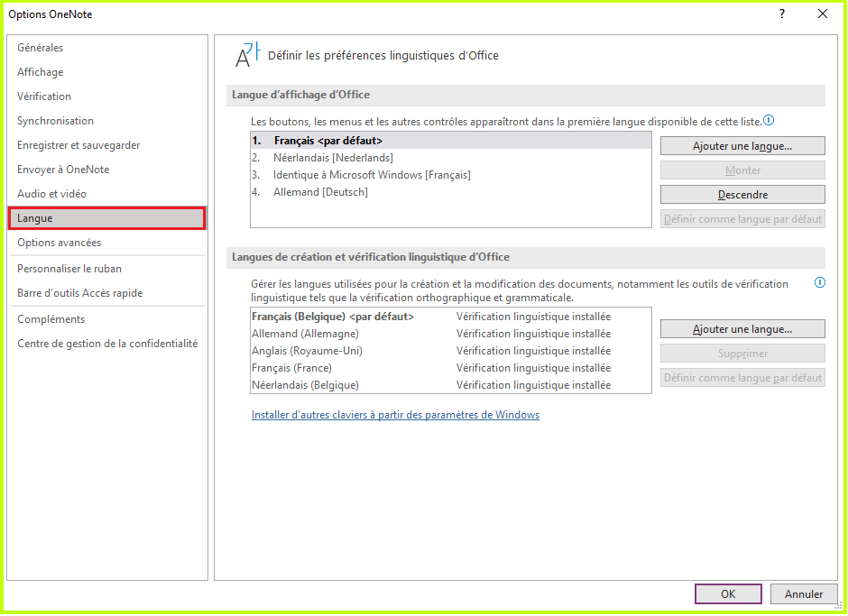Click the Supprimer button
The image size is (848, 616).
(742, 354)
